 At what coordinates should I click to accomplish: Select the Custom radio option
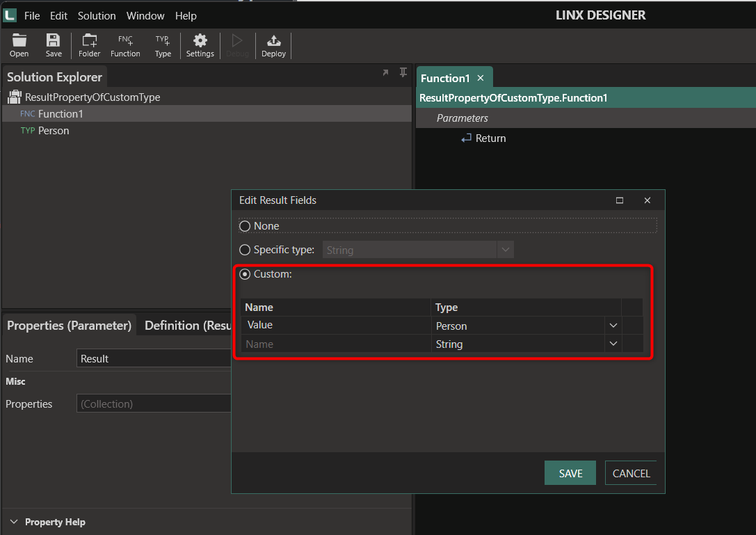245,274
